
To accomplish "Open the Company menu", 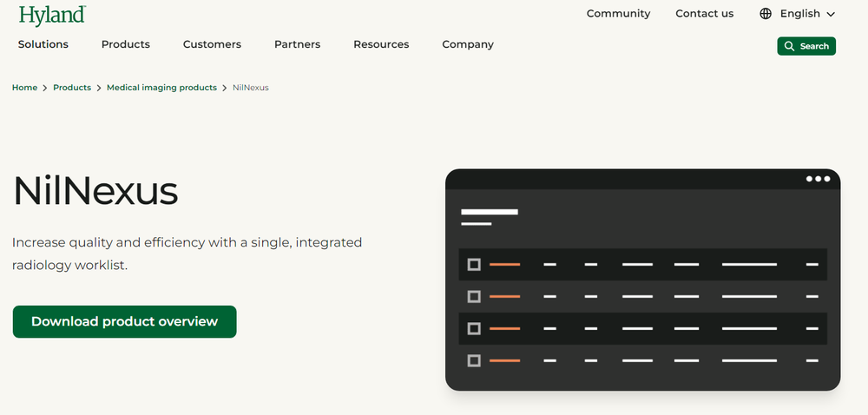I will [x=468, y=44].
